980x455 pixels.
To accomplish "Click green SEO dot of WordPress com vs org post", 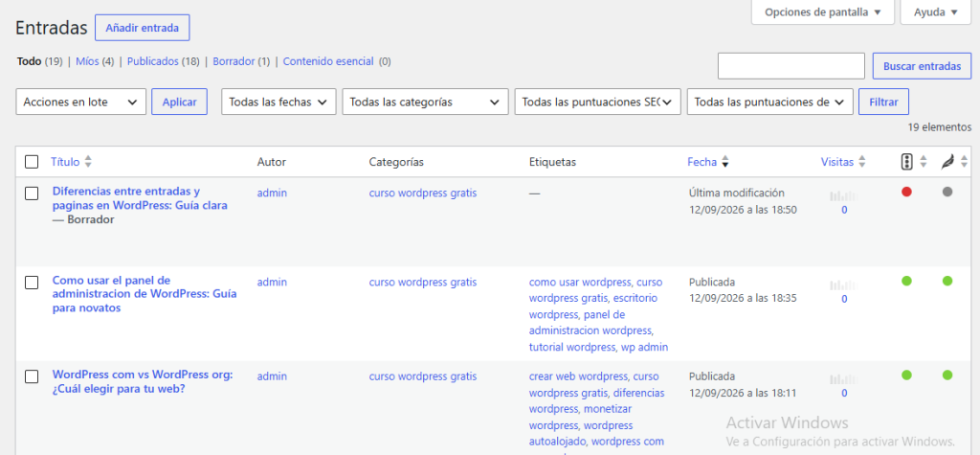I will pos(906,375).
